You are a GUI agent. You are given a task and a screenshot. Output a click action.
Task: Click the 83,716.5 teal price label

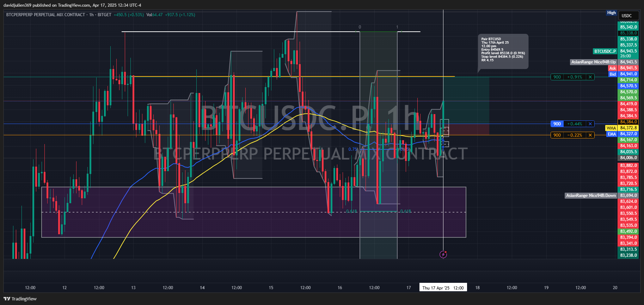pyautogui.click(x=628, y=189)
